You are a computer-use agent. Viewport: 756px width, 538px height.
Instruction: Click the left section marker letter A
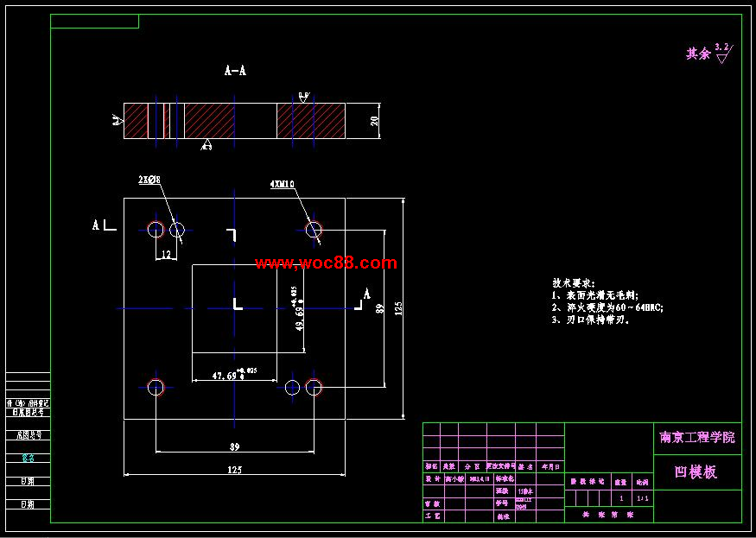tap(96, 225)
